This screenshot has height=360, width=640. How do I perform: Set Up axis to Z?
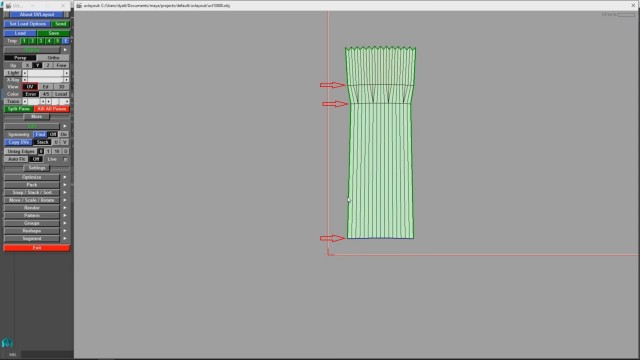click(x=48, y=65)
